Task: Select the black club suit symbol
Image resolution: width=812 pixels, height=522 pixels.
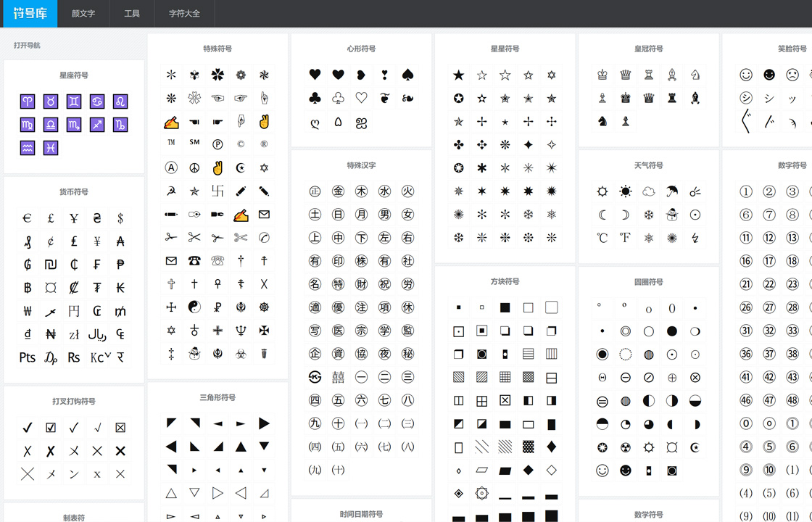Action: coord(315,99)
